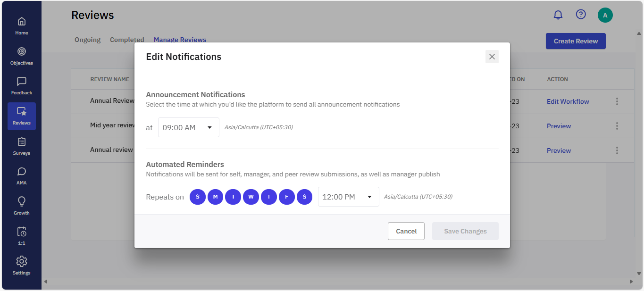
Task: Toggle the Friday reminder day
Action: tap(287, 197)
